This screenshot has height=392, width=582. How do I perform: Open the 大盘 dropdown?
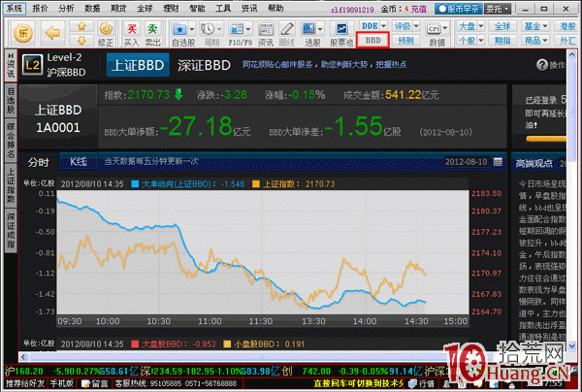[470, 26]
